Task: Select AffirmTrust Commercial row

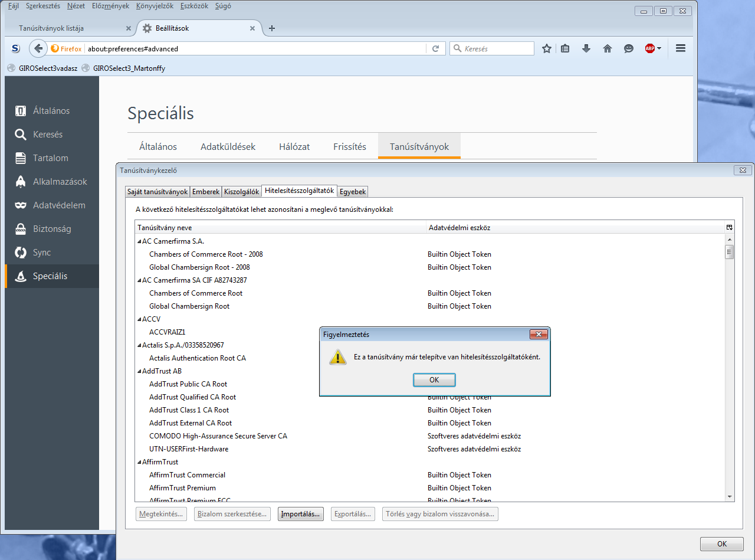Action: coord(430,475)
